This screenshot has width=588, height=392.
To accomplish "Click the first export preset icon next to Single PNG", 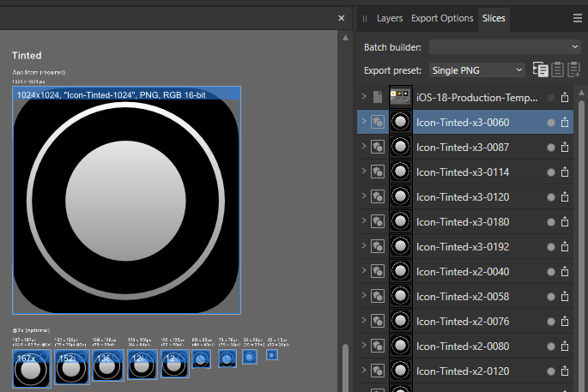I will [x=540, y=70].
